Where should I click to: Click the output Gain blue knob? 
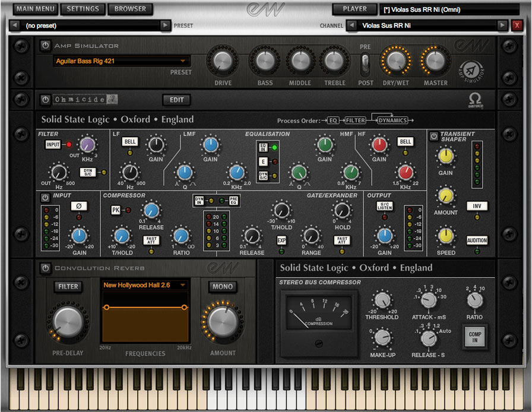click(385, 236)
